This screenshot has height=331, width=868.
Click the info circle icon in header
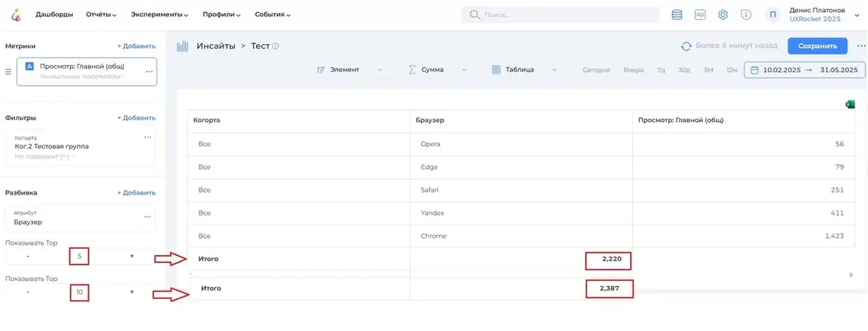[746, 14]
